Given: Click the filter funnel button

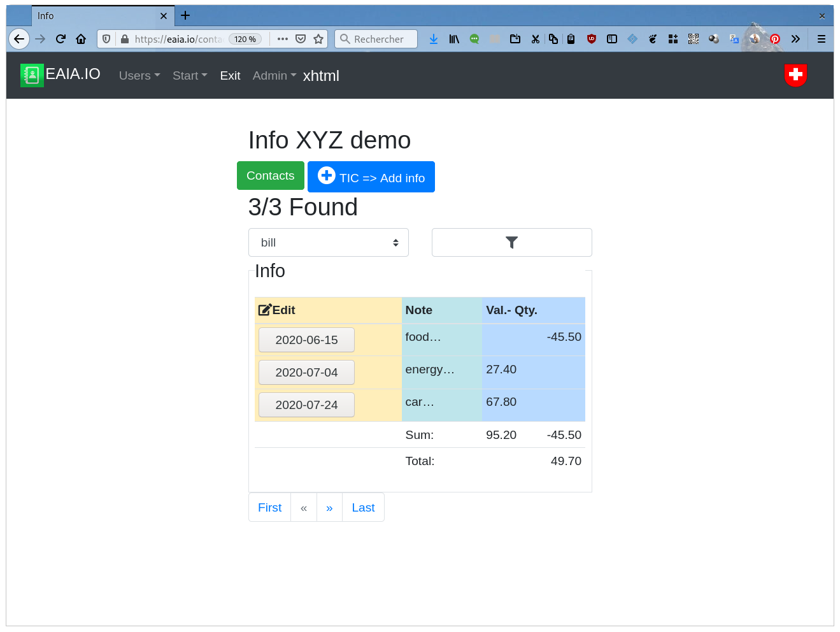Looking at the screenshot, I should pos(511,243).
